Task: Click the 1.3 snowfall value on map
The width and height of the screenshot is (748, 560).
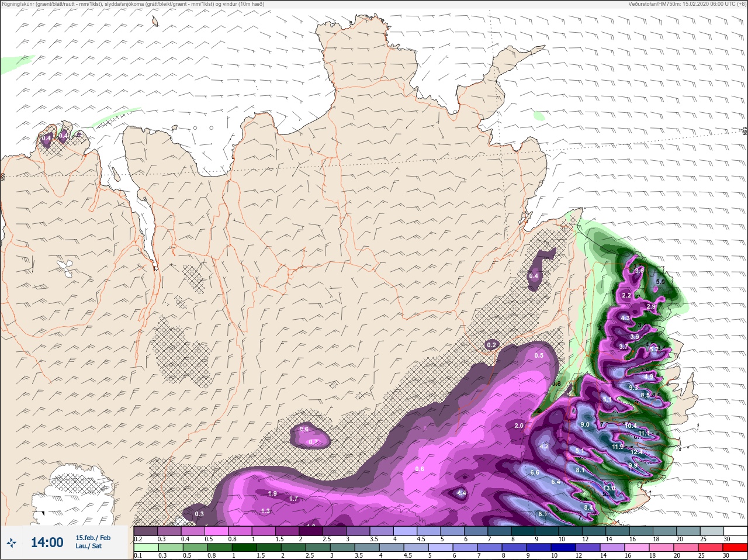Action: pos(266,511)
